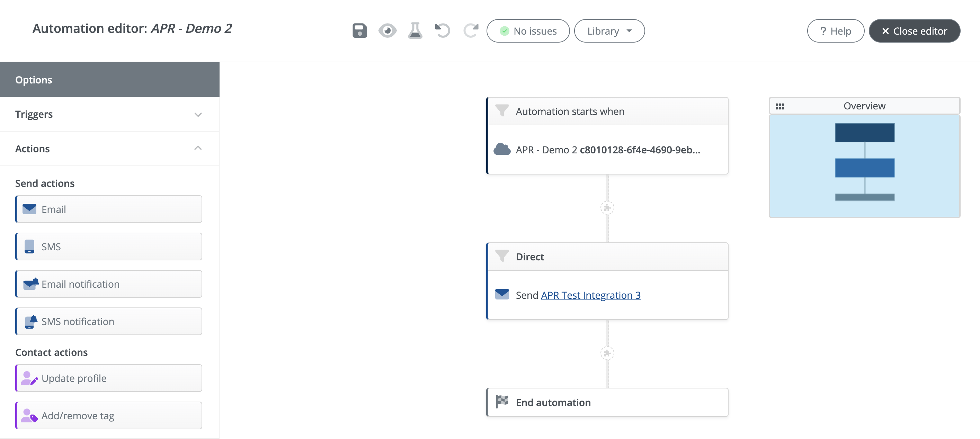Click the Add/remove tag person icon
Viewport: 980px width, 439px height.
pyautogui.click(x=29, y=415)
